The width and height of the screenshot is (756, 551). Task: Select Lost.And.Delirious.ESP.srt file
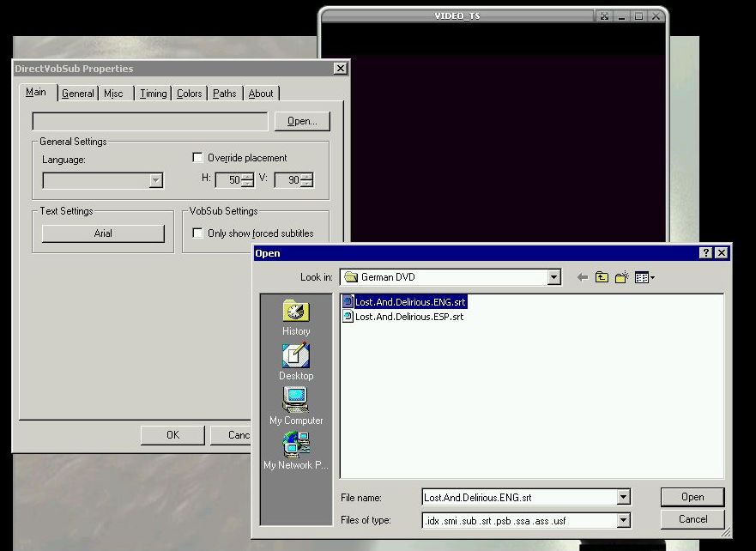click(408, 317)
